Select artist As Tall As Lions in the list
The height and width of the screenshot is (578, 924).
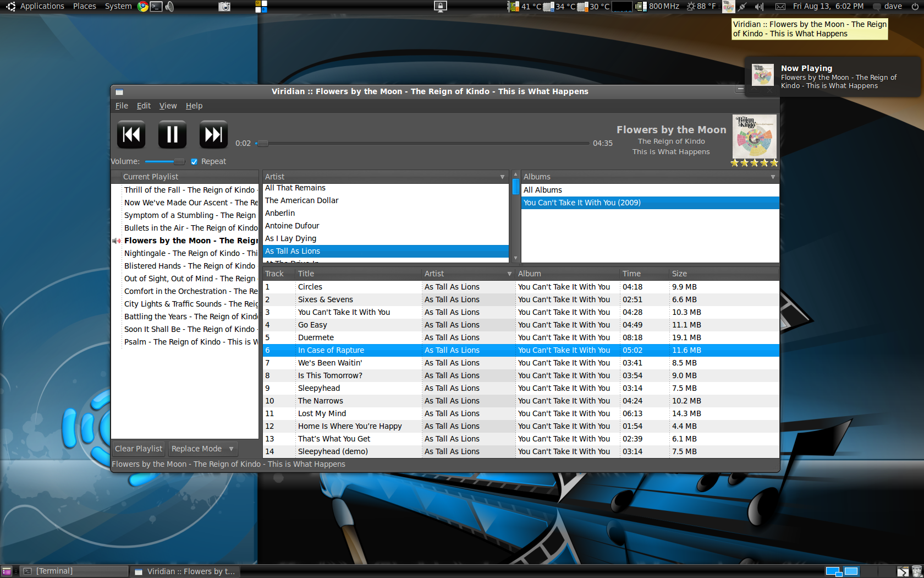pyautogui.click(x=386, y=251)
